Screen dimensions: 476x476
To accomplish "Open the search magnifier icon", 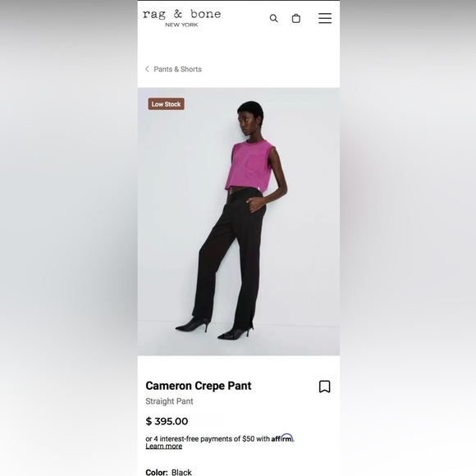I will coord(273,19).
